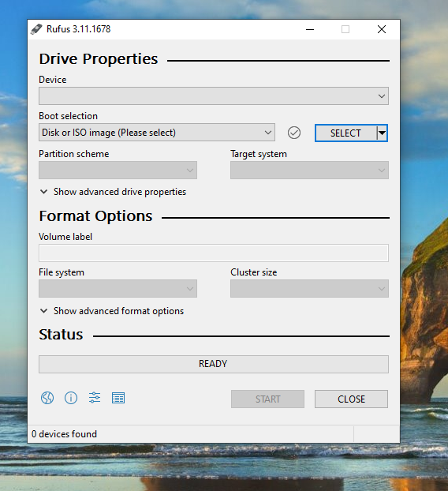This screenshot has height=491, width=448.
Task: Click the Volume label input field
Action: pyautogui.click(x=214, y=253)
